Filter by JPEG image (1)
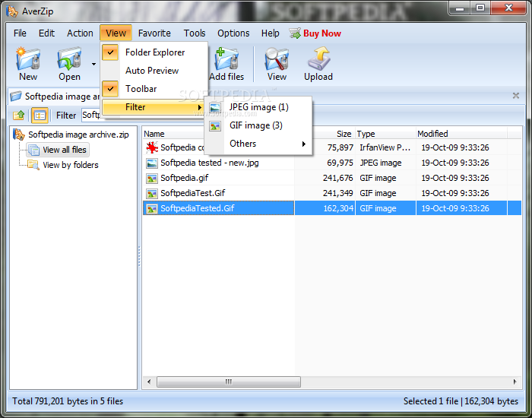Screen dimensions: 532x418 pyautogui.click(x=258, y=107)
